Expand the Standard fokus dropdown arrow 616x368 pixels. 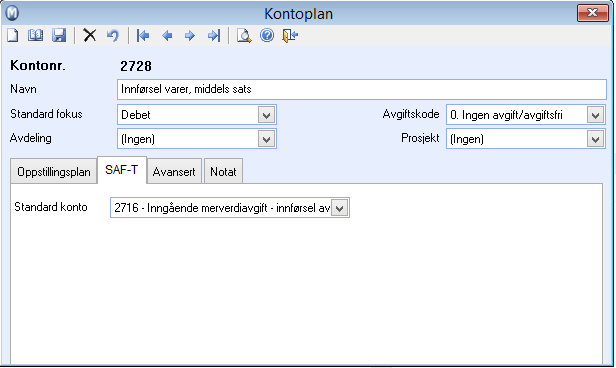point(266,115)
